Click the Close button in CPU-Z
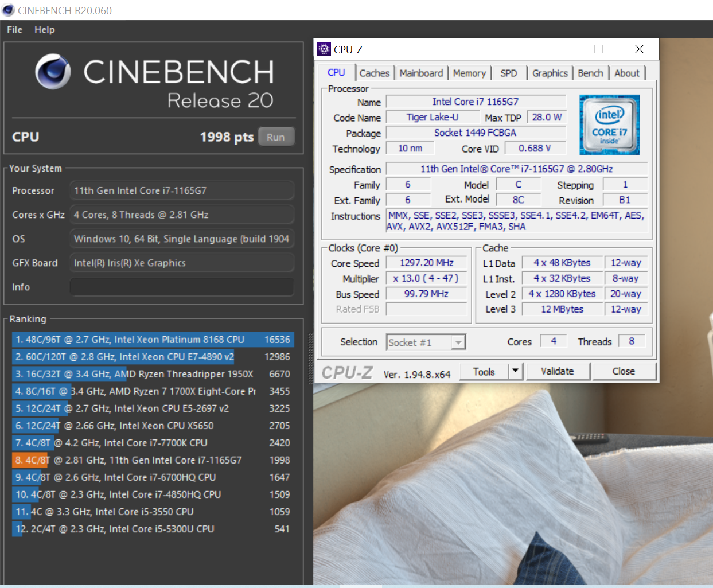Image resolution: width=713 pixels, height=588 pixels. click(x=624, y=372)
